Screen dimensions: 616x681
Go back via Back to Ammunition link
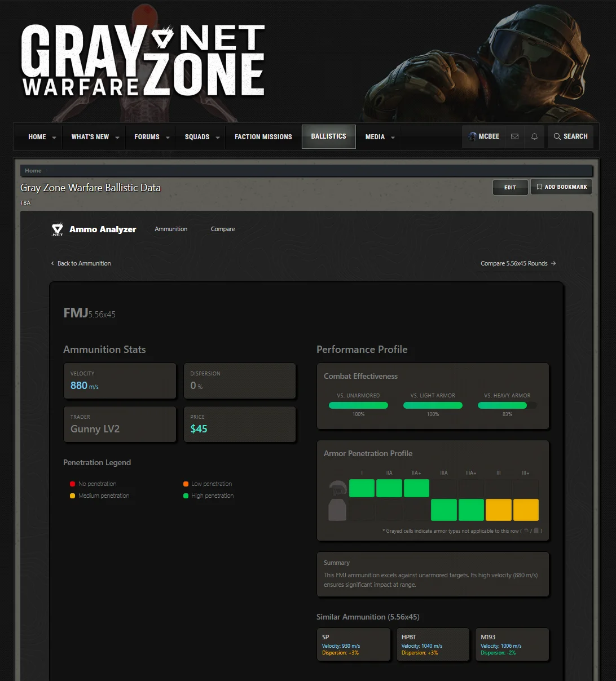tap(81, 263)
